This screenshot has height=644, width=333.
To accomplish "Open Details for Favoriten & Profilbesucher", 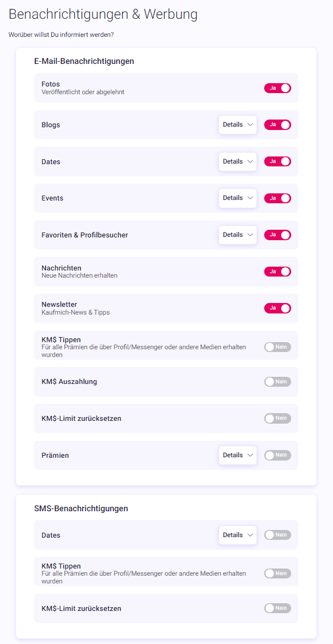I will pyautogui.click(x=238, y=235).
